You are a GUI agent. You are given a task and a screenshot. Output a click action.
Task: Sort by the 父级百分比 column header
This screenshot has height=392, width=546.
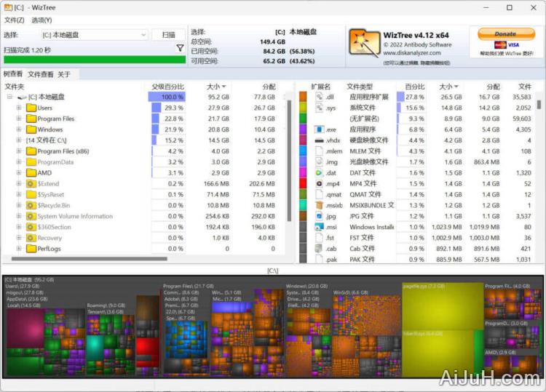pyautogui.click(x=167, y=87)
